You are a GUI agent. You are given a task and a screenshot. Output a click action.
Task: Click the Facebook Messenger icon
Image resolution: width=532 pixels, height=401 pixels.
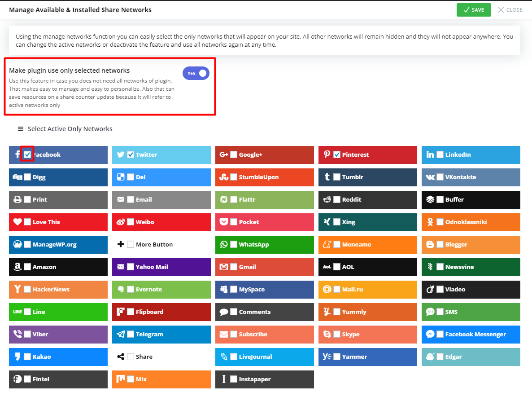click(430, 335)
